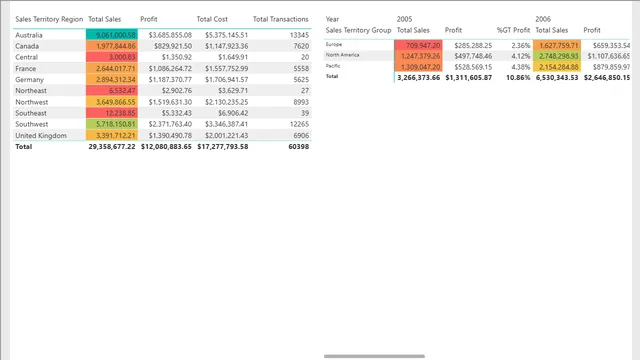This screenshot has width=640, height=360.
Task: Click Australia profit value $3,685,855.08
Action: (170, 35)
